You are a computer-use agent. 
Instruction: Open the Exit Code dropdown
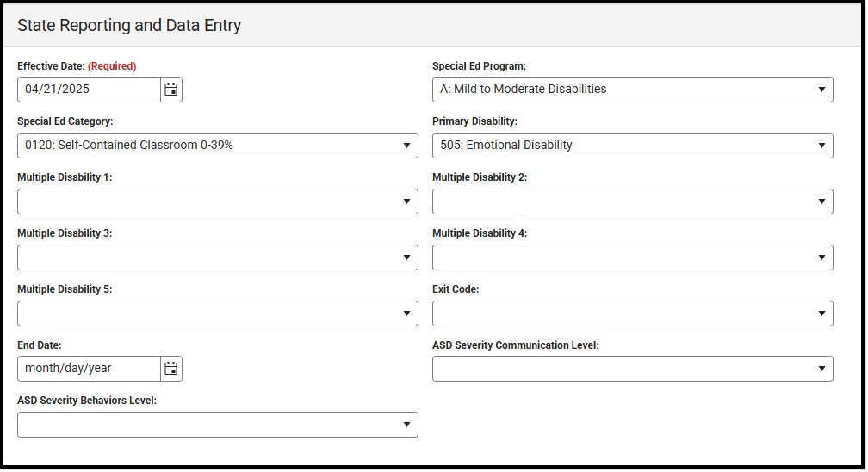632,314
